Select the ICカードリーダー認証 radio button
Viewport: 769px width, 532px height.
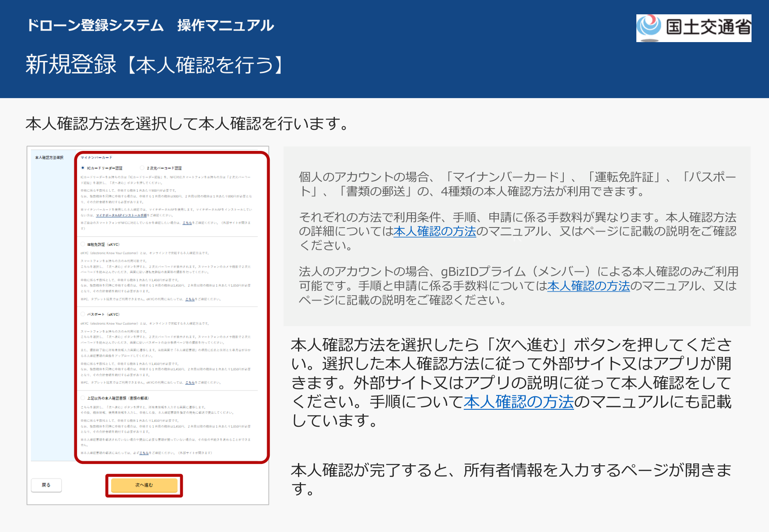[x=83, y=168]
